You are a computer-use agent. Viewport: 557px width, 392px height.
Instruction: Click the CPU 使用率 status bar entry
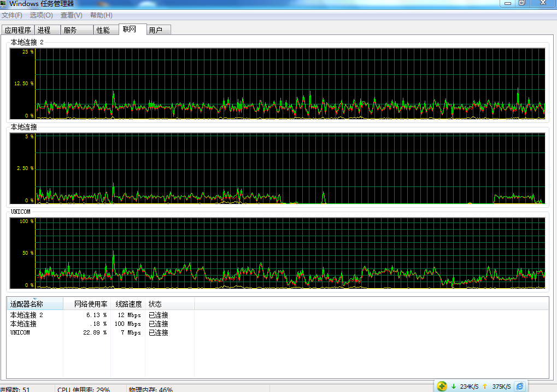(84, 389)
